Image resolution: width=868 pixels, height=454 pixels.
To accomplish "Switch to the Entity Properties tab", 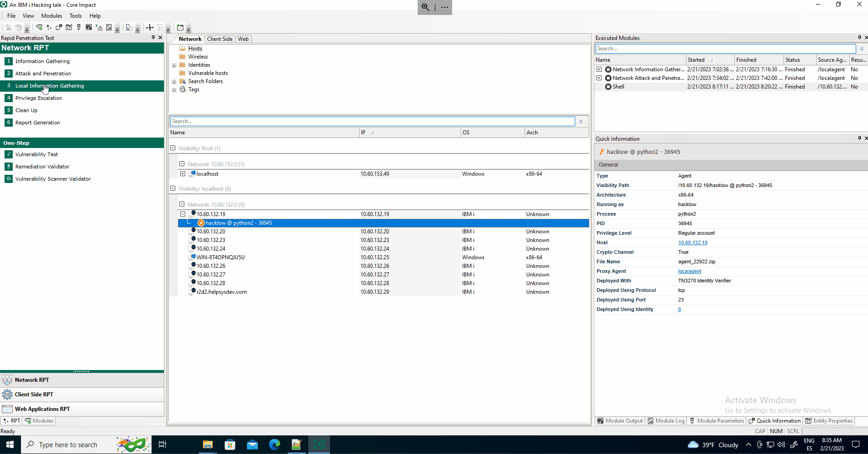I will (829, 421).
